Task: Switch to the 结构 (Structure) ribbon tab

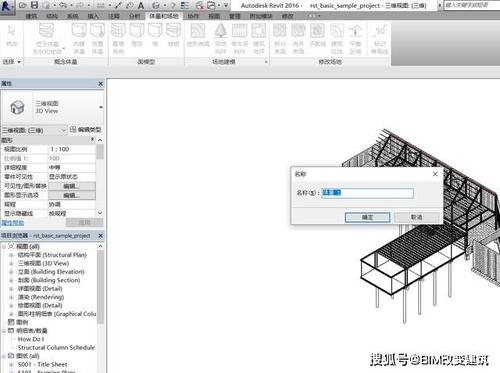Action: 52,16
